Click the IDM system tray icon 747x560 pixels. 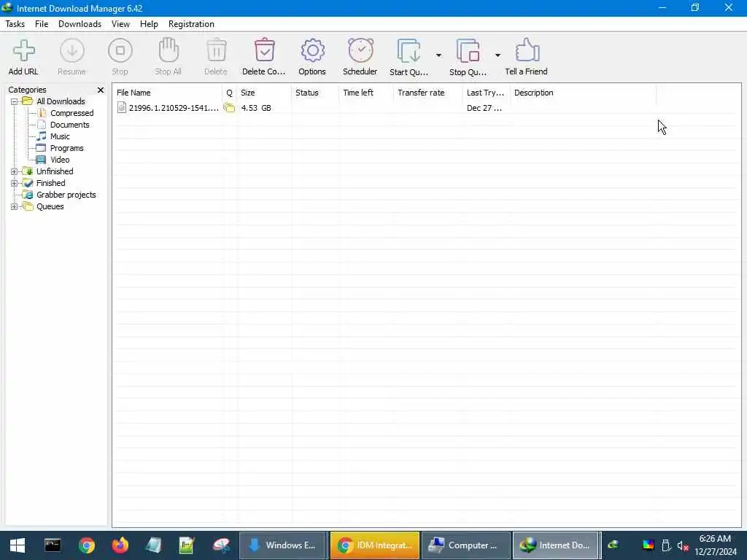pyautogui.click(x=614, y=545)
